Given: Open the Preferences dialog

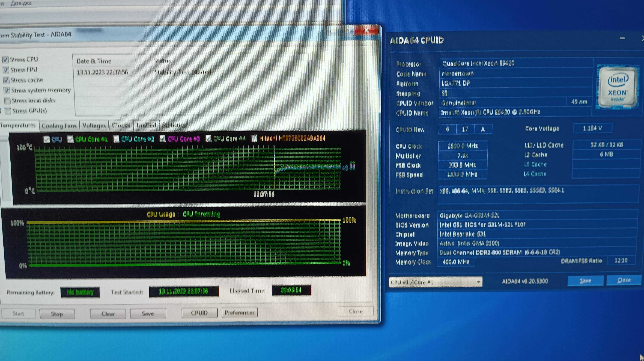Looking at the screenshot, I should coord(239,312).
